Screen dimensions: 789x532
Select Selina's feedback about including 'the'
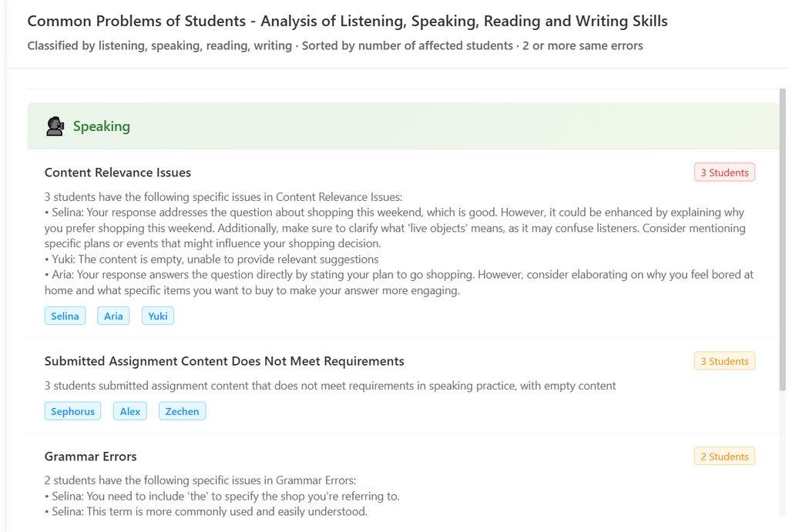(x=222, y=495)
